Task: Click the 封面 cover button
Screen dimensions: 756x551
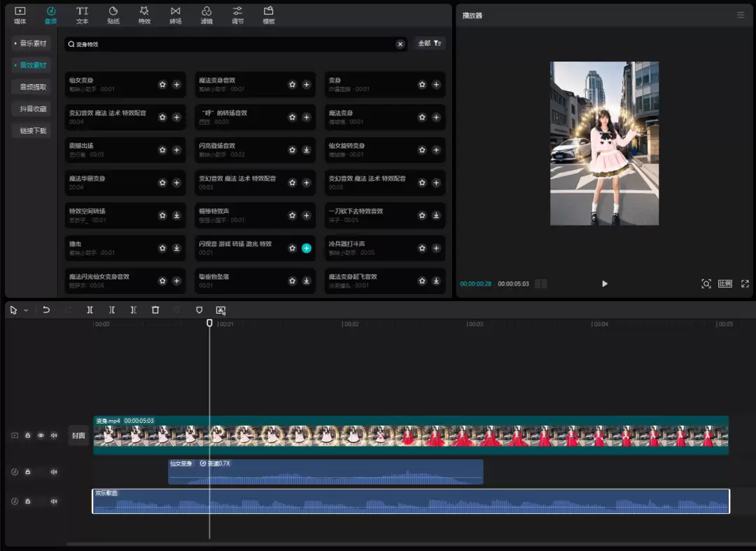Action: (x=78, y=435)
